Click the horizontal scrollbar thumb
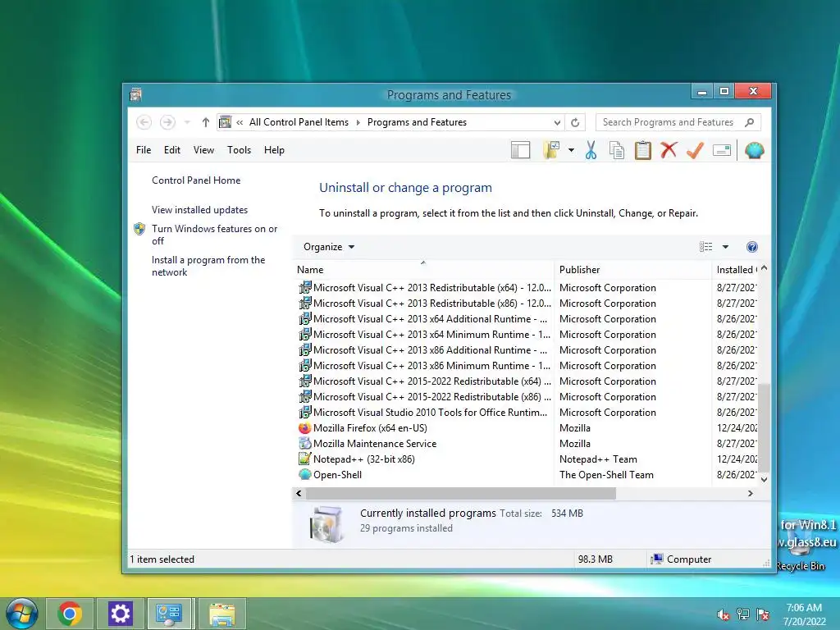Image resolution: width=840 pixels, height=630 pixels. coord(461,493)
